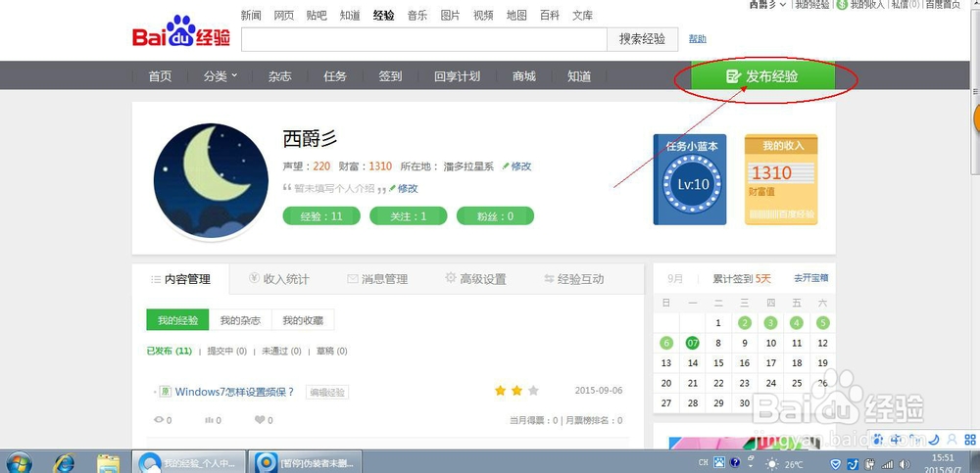Open the 我的收入 1310 wealth card
This screenshot has width=980, height=473.
(781, 179)
